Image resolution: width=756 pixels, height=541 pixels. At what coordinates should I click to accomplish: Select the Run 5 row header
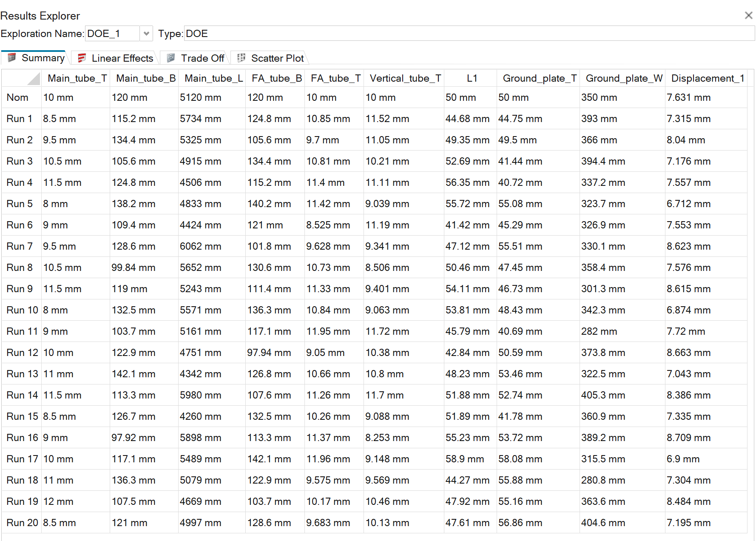(x=20, y=204)
